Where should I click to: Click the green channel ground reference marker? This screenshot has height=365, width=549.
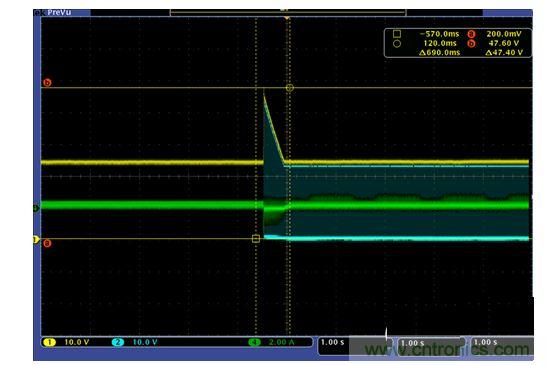(x=36, y=209)
